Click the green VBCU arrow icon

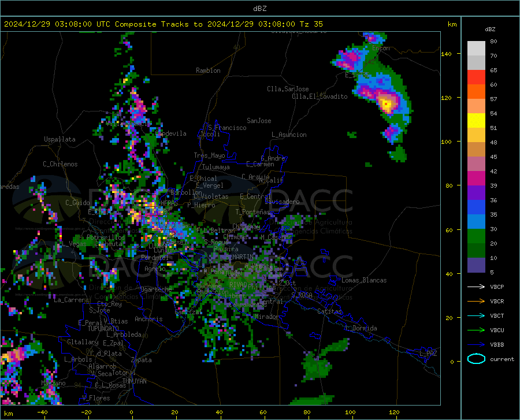tap(476, 330)
